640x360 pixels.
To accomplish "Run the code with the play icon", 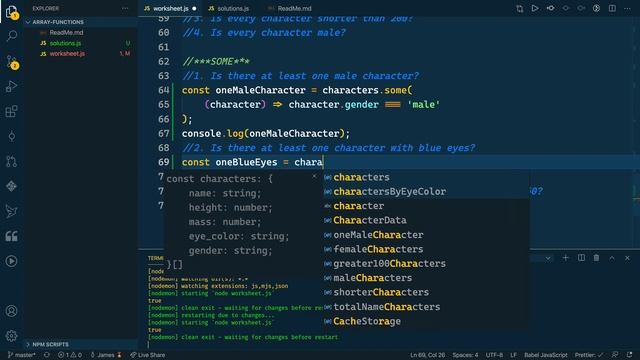I will [x=535, y=8].
